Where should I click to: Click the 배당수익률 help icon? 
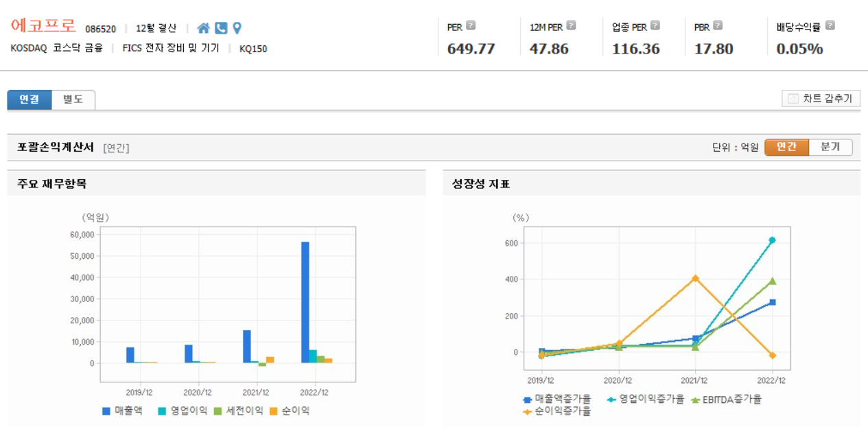click(x=830, y=25)
